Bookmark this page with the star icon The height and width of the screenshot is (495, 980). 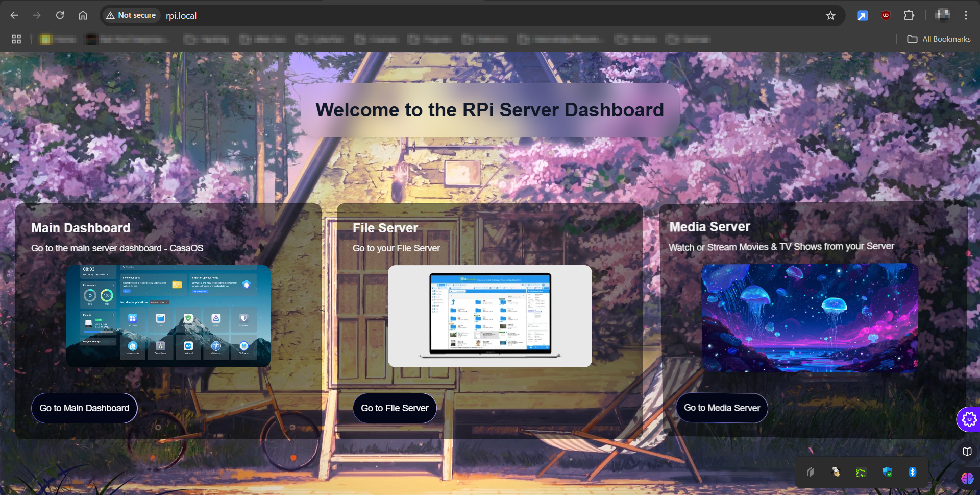830,15
